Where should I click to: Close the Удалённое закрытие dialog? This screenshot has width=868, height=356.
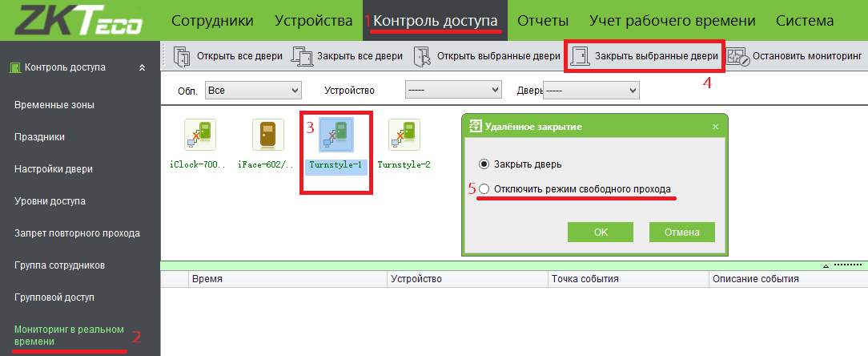715,127
